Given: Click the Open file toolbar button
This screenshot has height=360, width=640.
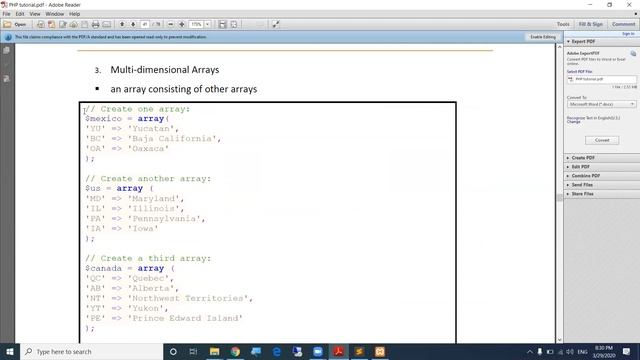Looking at the screenshot, I should 15,24.
